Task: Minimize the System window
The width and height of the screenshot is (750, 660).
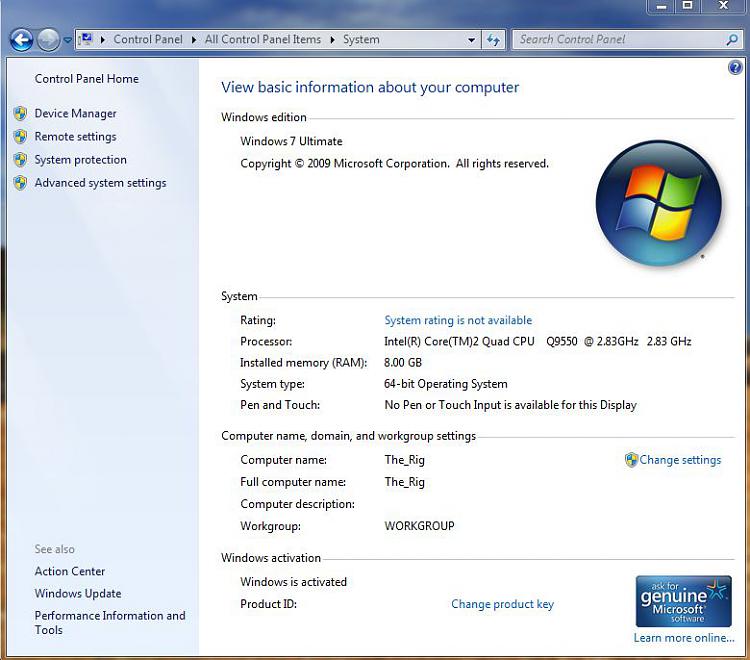Action: pyautogui.click(x=661, y=6)
